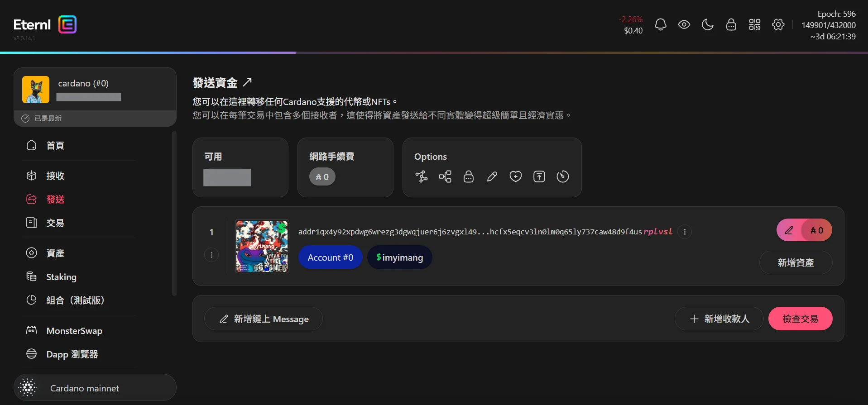868x405 pixels.
Task: Open the arrow link next to 發送資金
Action: pos(247,82)
